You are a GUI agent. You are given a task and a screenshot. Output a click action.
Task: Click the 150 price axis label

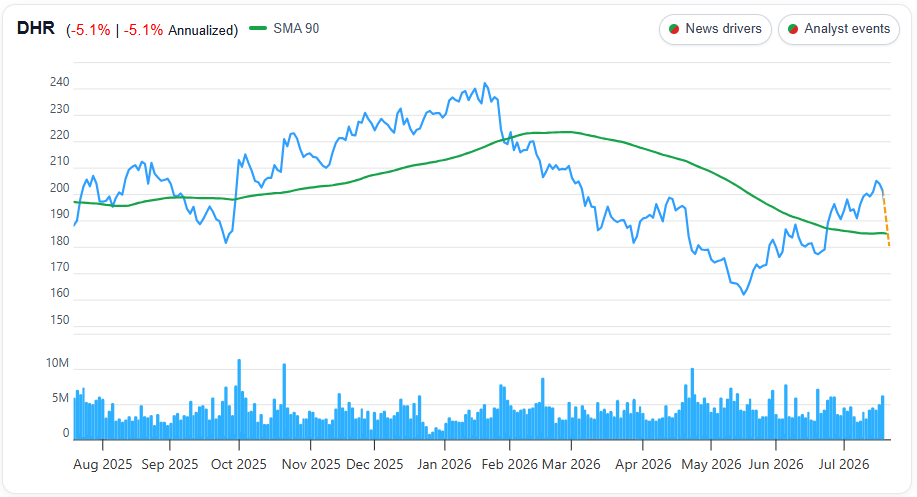pyautogui.click(x=60, y=320)
